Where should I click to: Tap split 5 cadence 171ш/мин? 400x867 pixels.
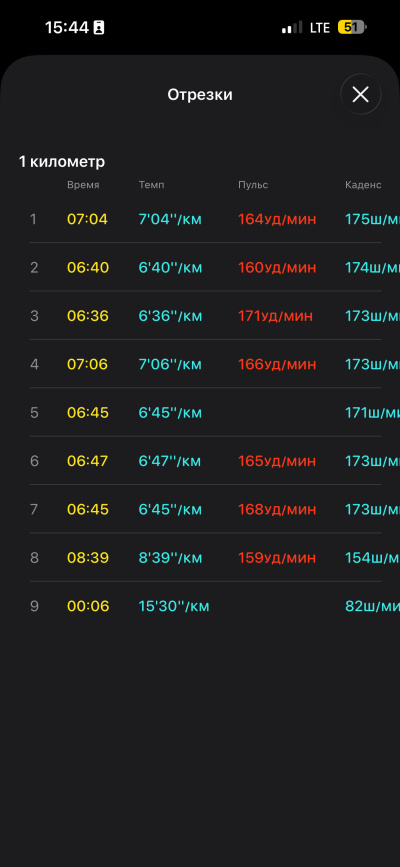click(372, 412)
